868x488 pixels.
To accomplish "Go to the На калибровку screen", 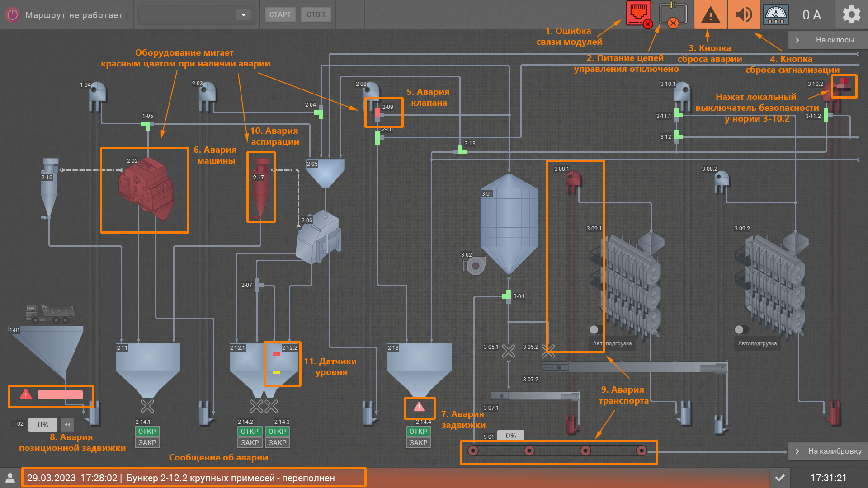I will point(828,451).
